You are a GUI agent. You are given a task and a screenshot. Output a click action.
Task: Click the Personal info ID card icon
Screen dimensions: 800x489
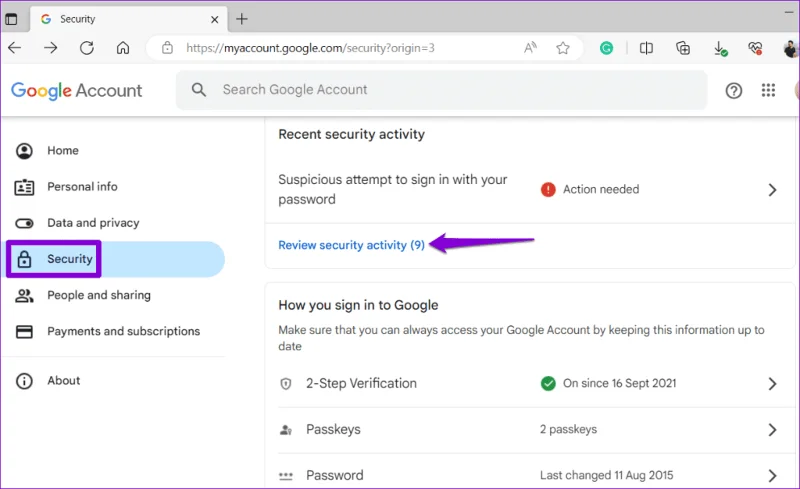coord(24,187)
